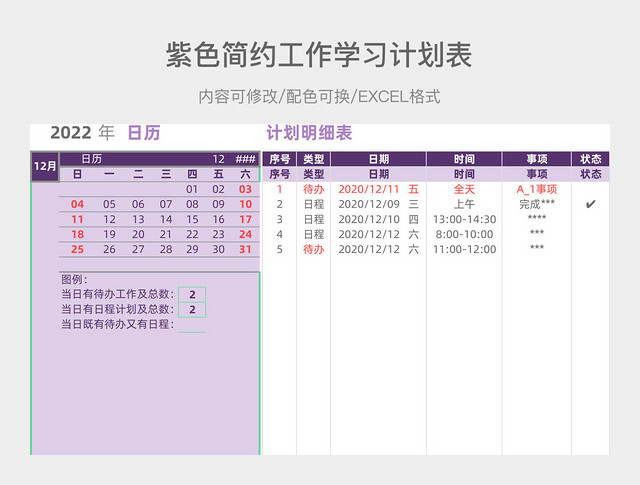Click date cell 2020/12/11
The width and height of the screenshot is (640, 485).
pyautogui.click(x=369, y=189)
